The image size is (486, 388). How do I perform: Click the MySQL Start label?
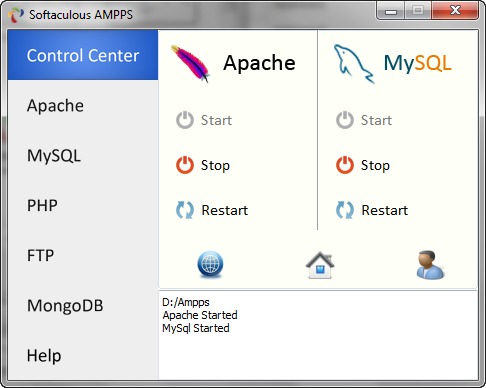[376, 120]
